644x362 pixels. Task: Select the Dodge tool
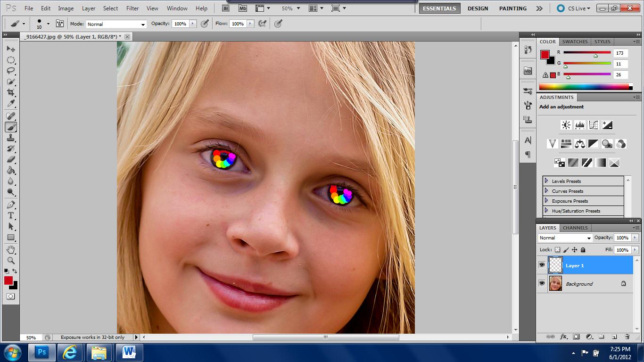[11, 192]
